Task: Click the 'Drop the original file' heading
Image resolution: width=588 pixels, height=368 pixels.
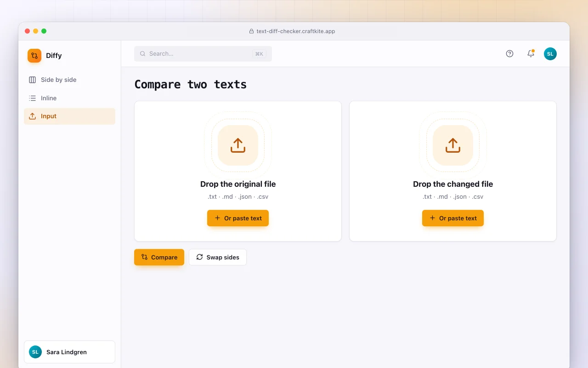Action: click(238, 184)
